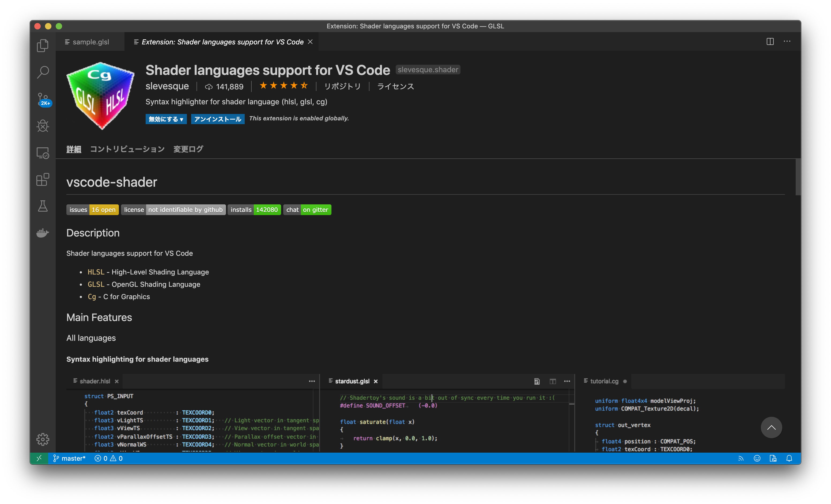Open the editor More Actions ellipsis
831x504 pixels.
click(787, 41)
